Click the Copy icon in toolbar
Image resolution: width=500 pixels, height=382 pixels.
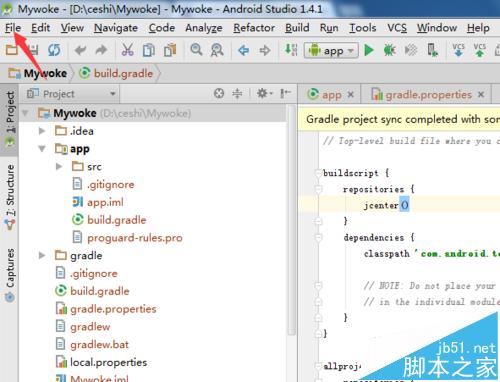pos(149,50)
